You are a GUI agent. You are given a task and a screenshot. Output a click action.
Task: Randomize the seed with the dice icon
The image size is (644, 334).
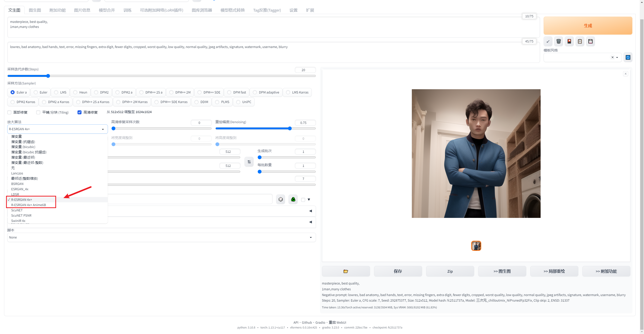(280, 200)
